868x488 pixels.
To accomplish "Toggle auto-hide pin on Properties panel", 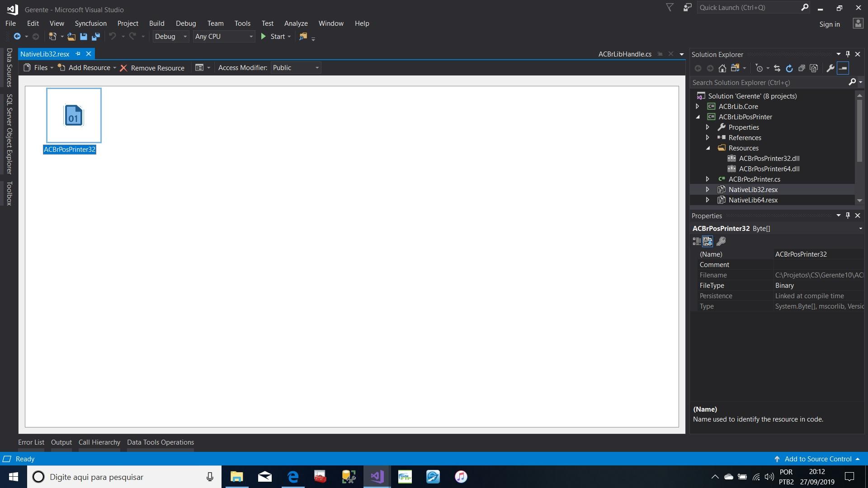I will click(x=848, y=216).
